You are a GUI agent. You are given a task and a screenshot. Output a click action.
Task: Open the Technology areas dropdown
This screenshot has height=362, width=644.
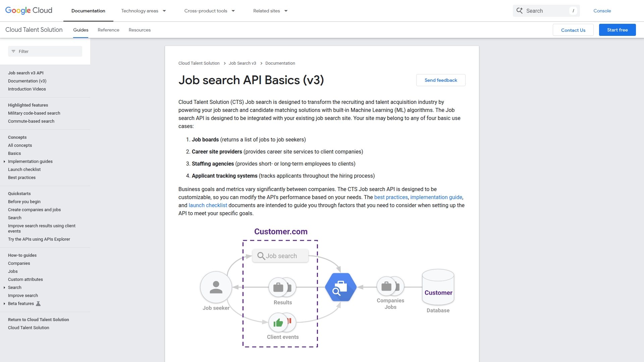(144, 11)
